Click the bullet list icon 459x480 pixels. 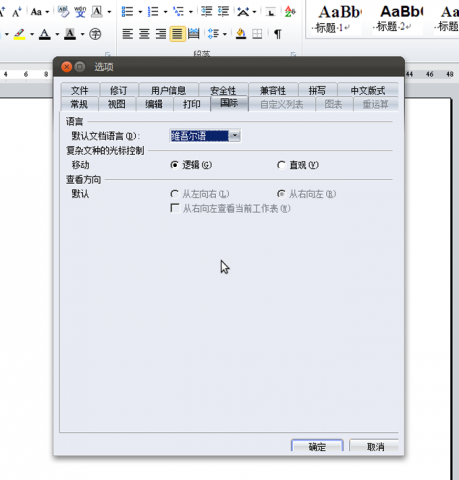coord(127,12)
